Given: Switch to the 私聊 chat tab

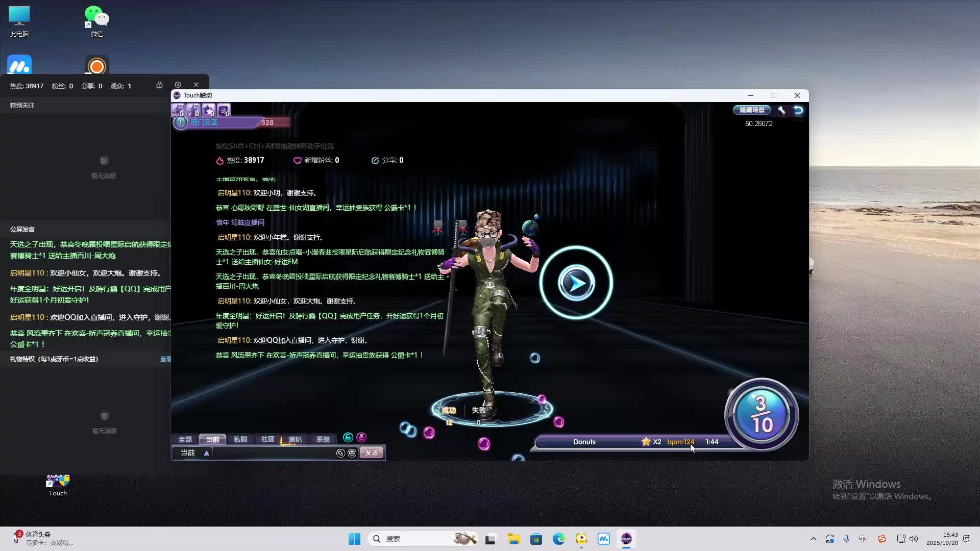Looking at the screenshot, I should (x=240, y=439).
